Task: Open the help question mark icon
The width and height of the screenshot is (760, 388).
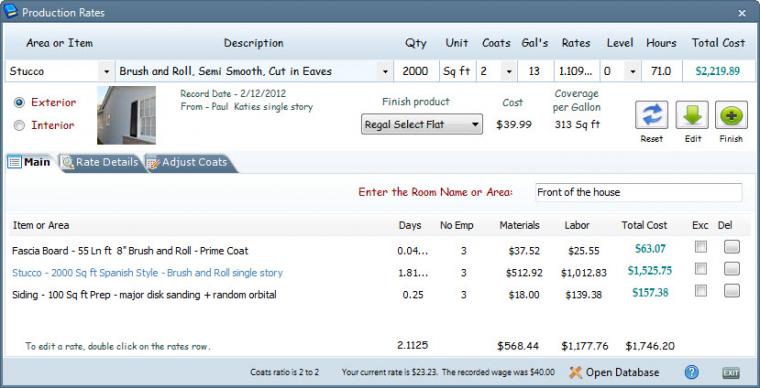Action: (691, 372)
